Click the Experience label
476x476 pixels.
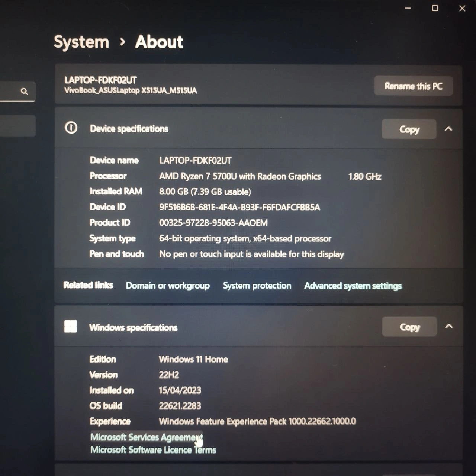110,421
